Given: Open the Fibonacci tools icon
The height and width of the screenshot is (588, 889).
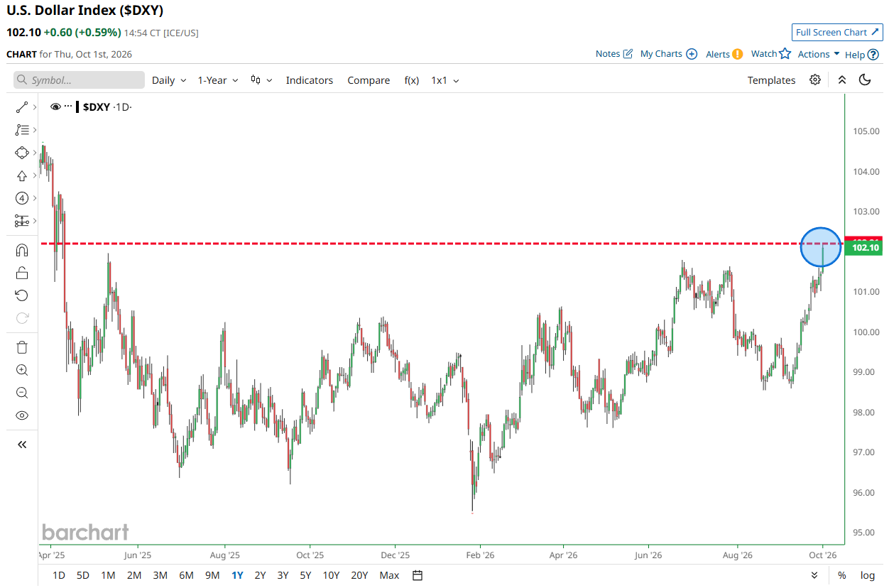Looking at the screenshot, I should (21, 130).
